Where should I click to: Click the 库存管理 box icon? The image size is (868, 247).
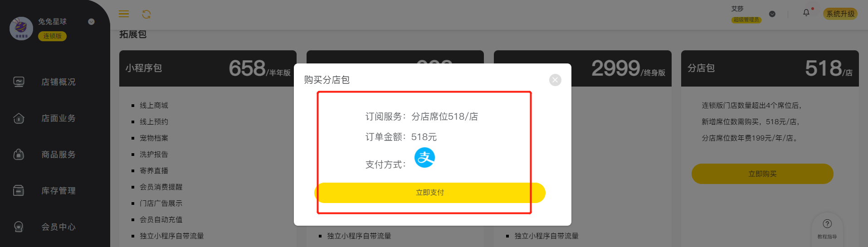coord(19,191)
